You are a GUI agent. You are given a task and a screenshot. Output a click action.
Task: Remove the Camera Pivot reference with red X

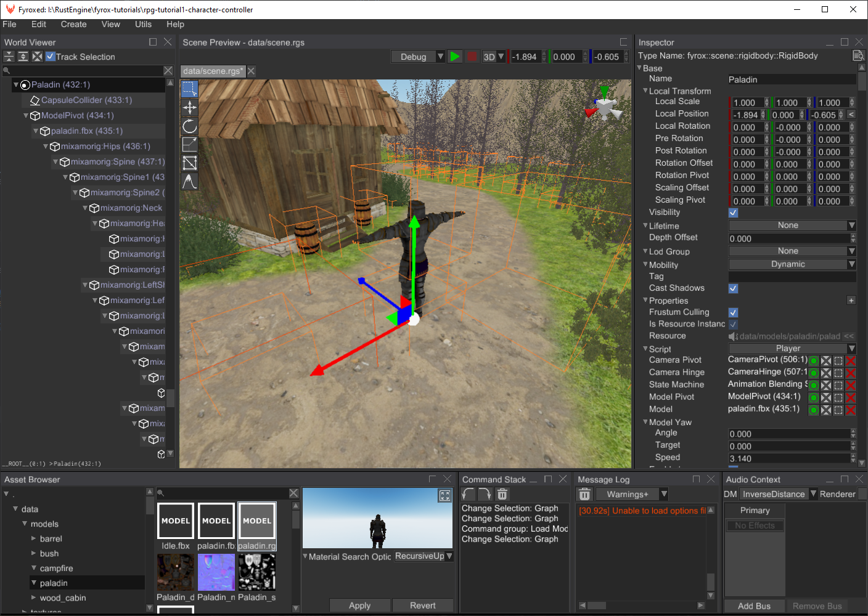851,361
